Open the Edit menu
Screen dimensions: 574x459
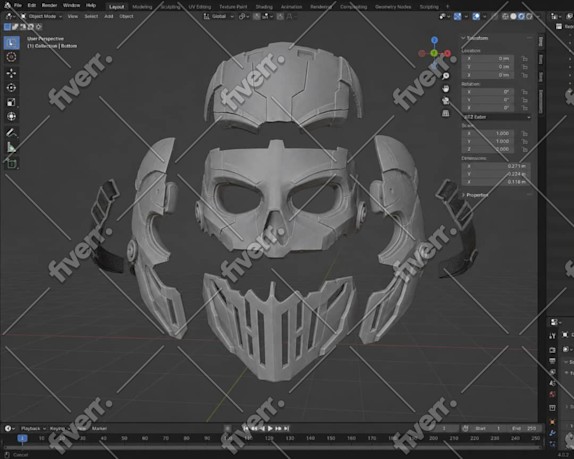click(32, 5)
